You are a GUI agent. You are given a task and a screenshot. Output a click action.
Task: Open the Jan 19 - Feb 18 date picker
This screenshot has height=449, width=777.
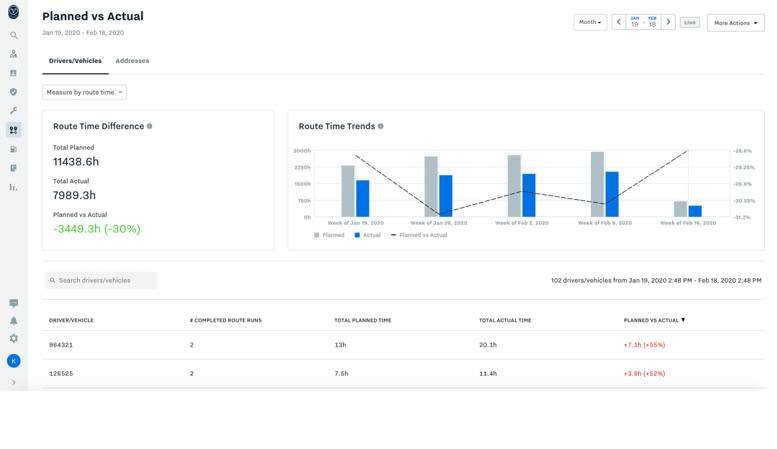click(643, 22)
